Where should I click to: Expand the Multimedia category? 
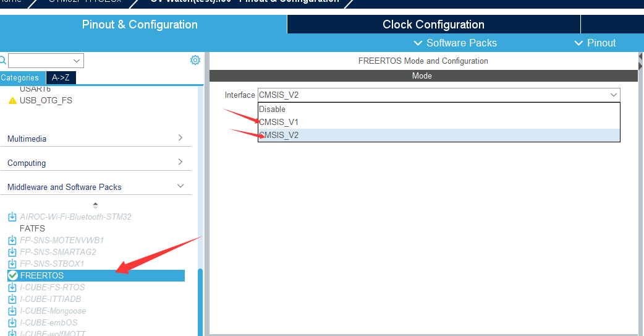pos(180,138)
